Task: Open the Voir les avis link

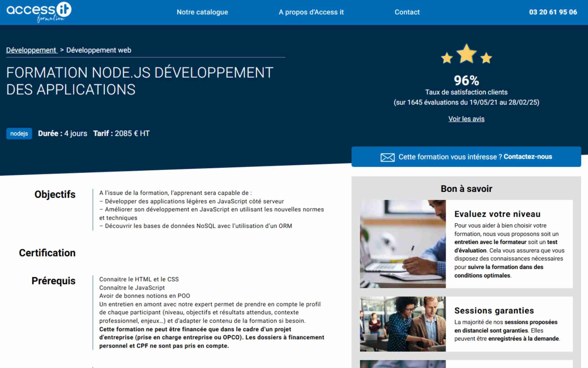Action: click(466, 119)
